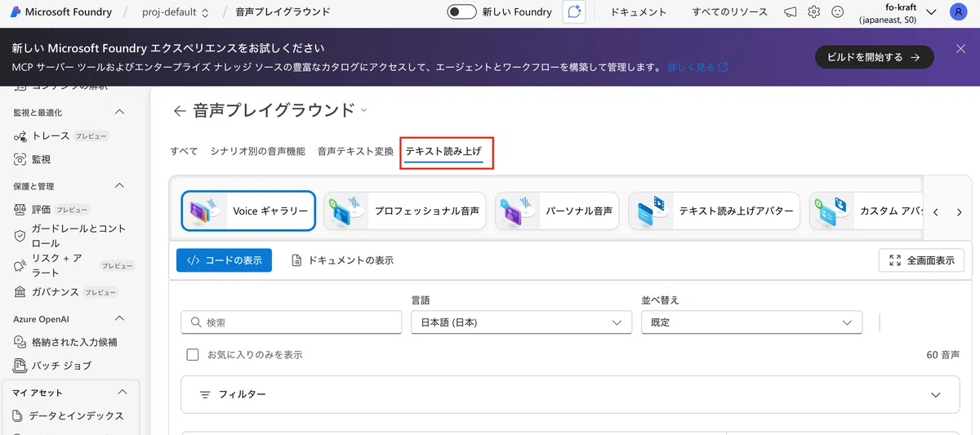
Task: Open the chat assistant icon
Action: click(x=575, y=11)
